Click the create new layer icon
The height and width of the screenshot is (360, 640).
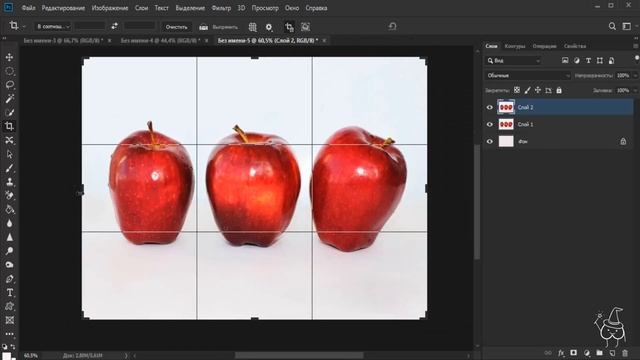pyautogui.click(x=612, y=353)
